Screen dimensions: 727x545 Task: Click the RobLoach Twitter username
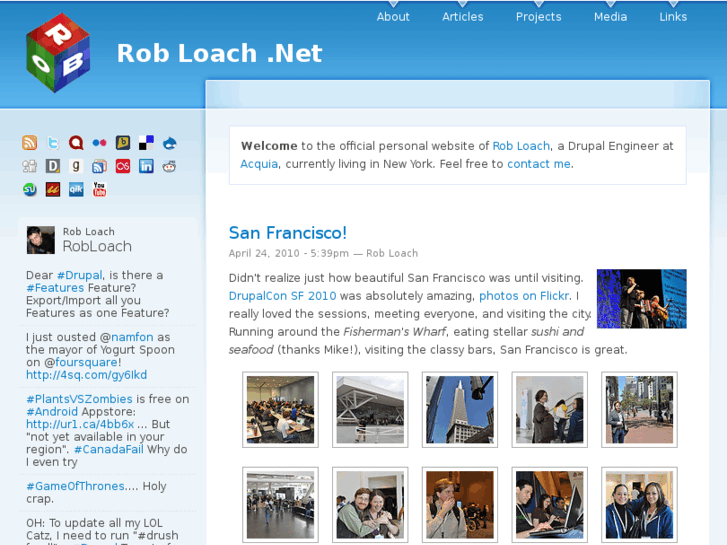[x=97, y=246]
